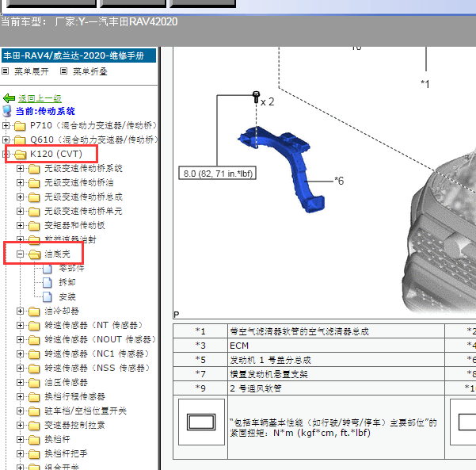
Task: Click the folder icon for 驻车档/空档位置开关
Action: 34,411
